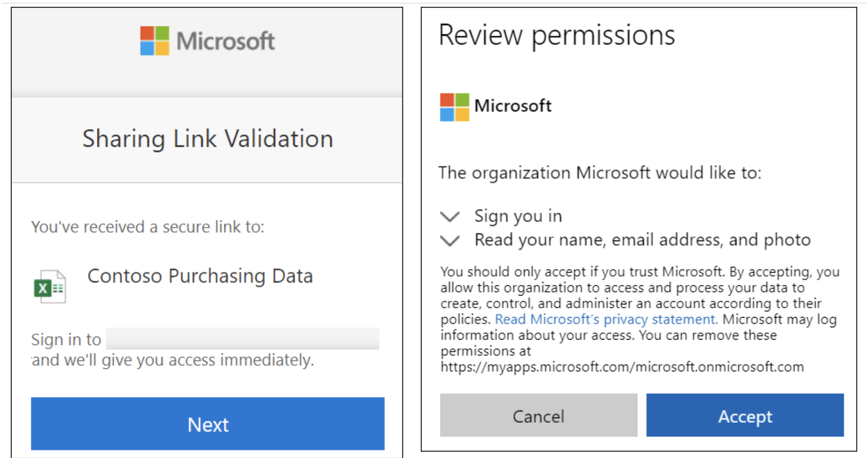Click the Microsoft logo under Review permissions
The width and height of the screenshot is (868, 458).
point(454,107)
